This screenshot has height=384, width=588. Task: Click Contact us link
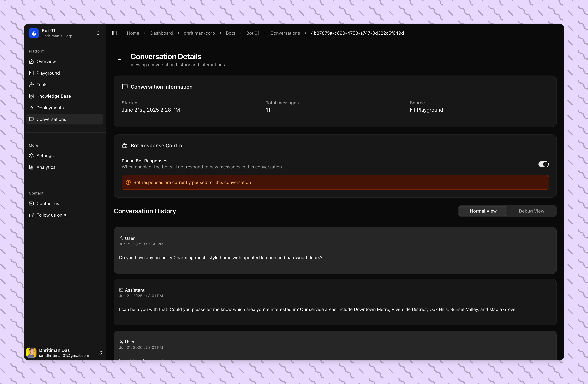click(x=65, y=204)
